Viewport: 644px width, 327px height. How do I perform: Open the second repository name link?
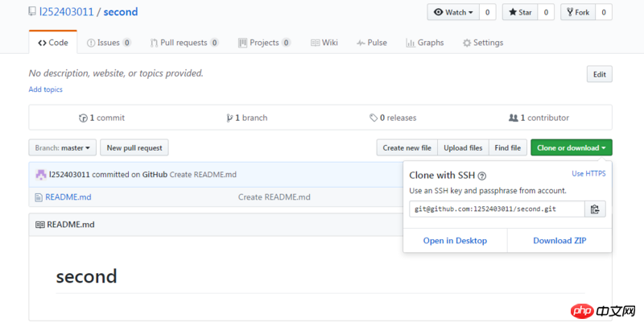[x=120, y=12]
